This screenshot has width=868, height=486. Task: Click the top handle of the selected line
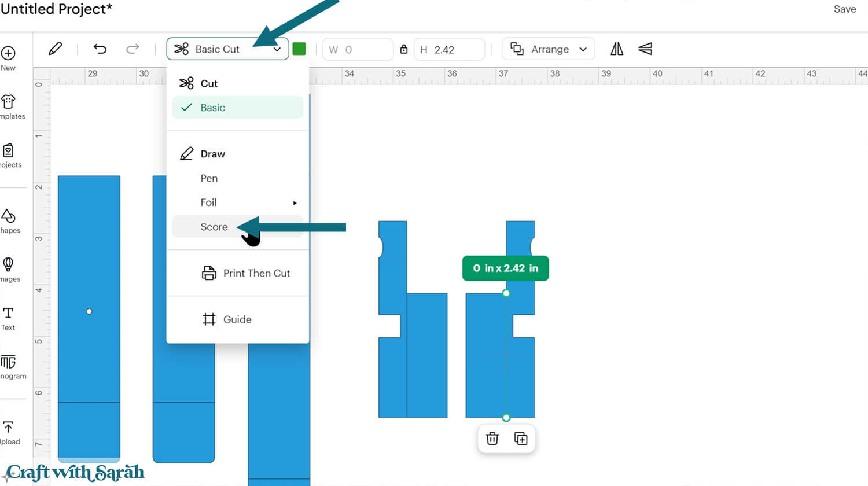click(x=506, y=293)
